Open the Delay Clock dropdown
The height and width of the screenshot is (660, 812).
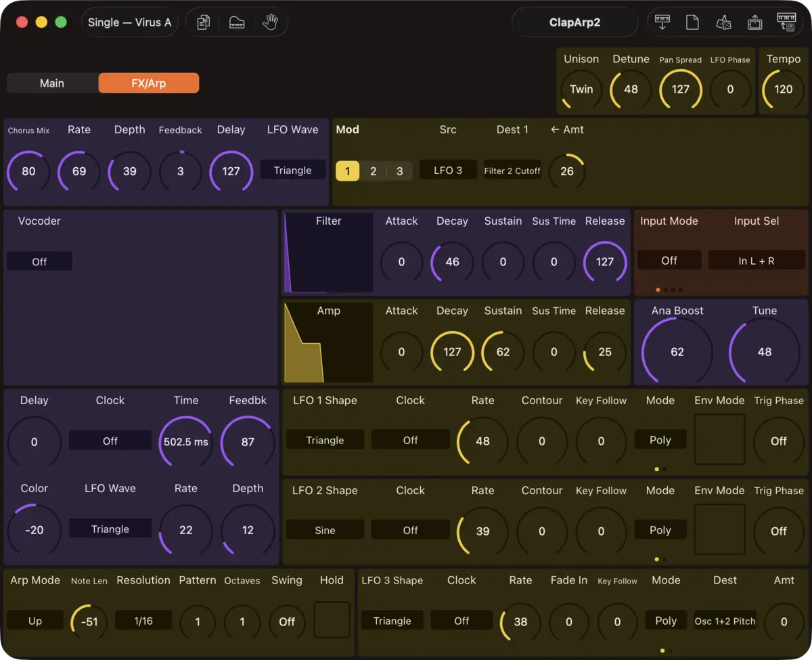(110, 441)
